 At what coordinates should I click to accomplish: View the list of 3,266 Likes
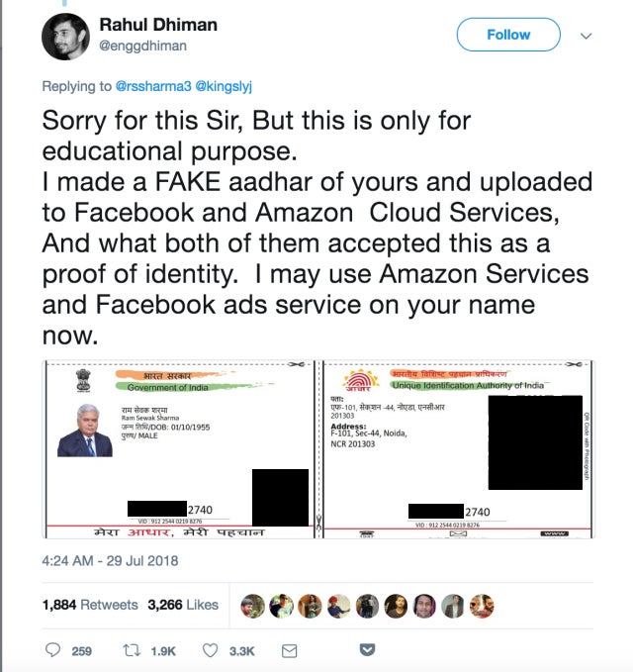tap(183, 605)
